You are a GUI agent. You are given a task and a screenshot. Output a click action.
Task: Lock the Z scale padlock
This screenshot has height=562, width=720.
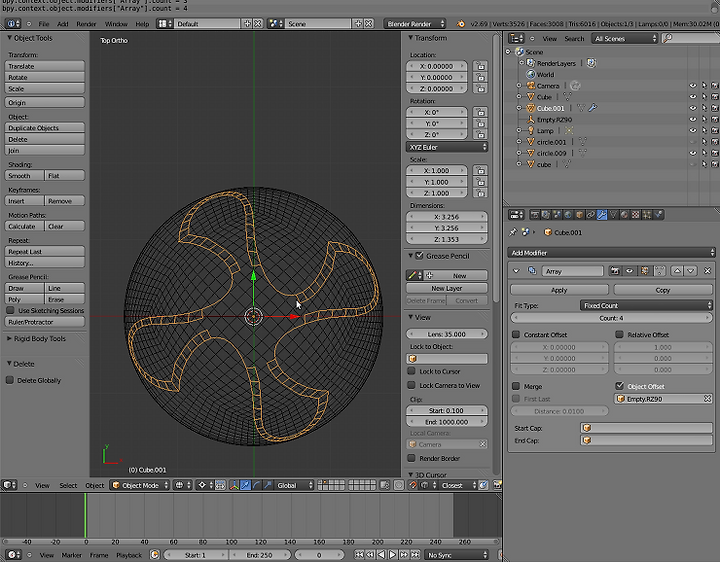point(480,193)
